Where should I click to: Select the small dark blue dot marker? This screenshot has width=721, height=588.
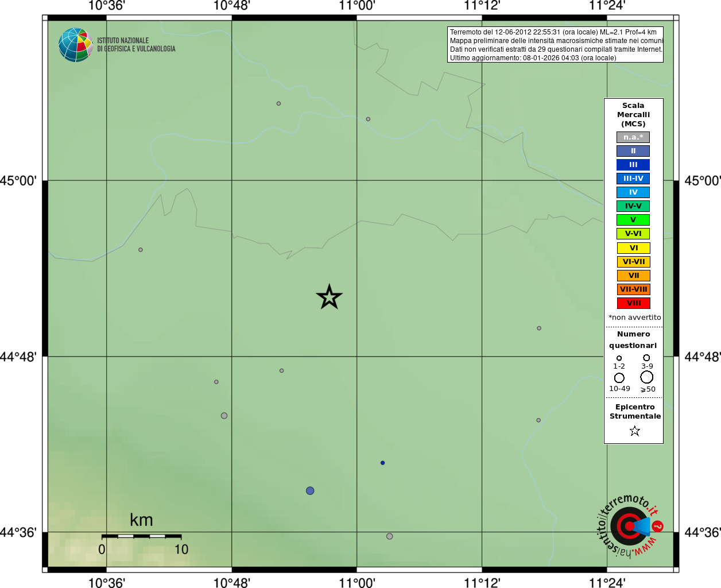click(x=382, y=463)
